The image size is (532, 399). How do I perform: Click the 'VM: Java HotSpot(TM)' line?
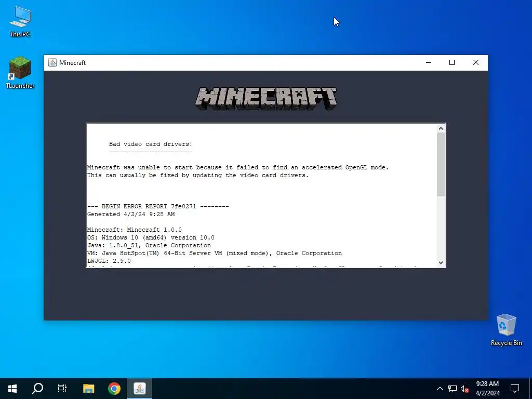215,253
